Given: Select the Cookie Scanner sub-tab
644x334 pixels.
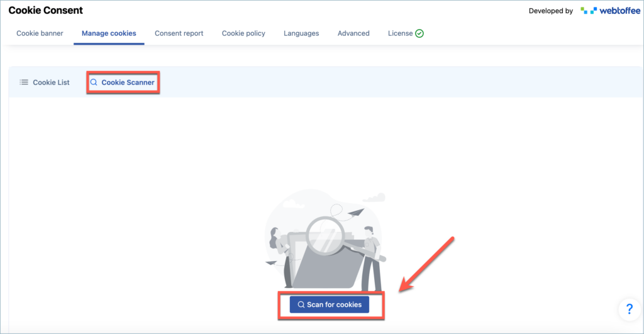Looking at the screenshot, I should pyautogui.click(x=123, y=82).
